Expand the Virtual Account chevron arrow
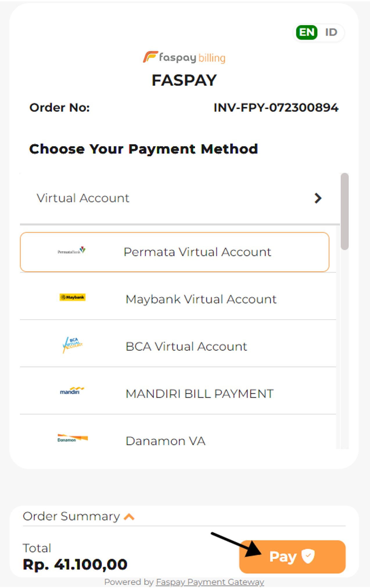The height and width of the screenshot is (588, 370). point(318,198)
